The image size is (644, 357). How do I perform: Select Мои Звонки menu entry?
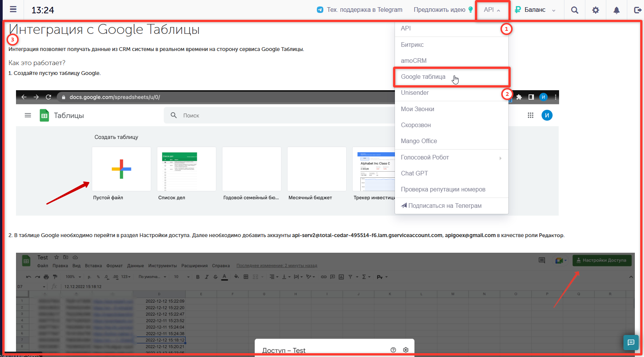(452, 109)
